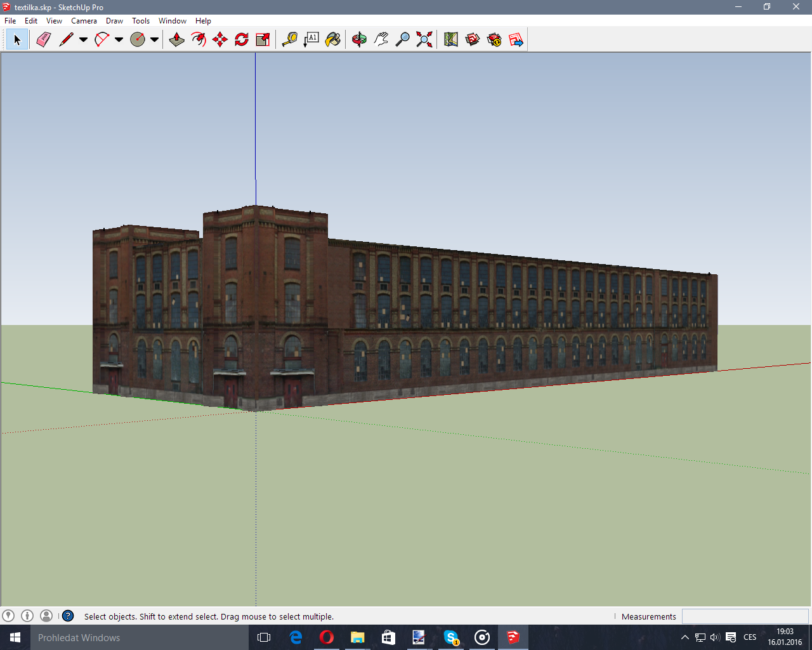Activate the Push/Pull tool
The image size is (812, 650).
tap(177, 39)
